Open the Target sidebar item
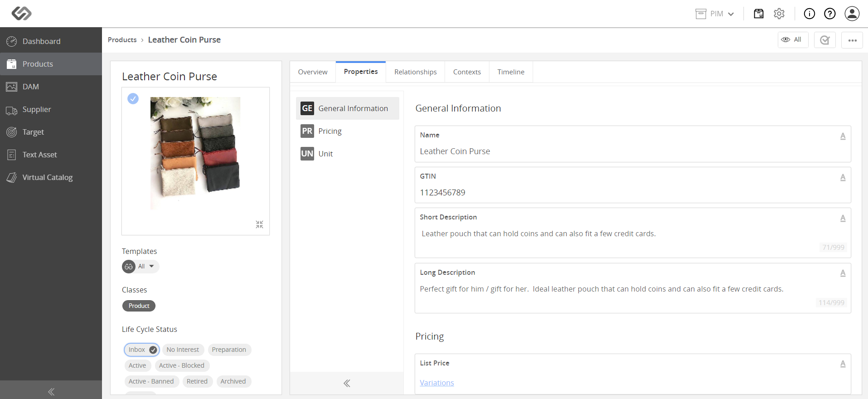Image resolution: width=868 pixels, height=399 pixels. point(51,132)
